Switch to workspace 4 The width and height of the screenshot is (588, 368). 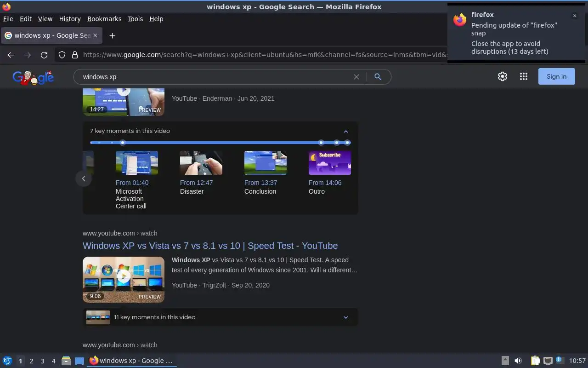[53, 361]
